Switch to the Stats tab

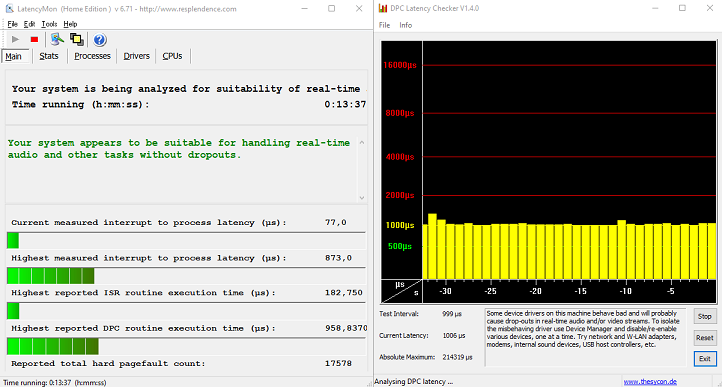(x=49, y=56)
